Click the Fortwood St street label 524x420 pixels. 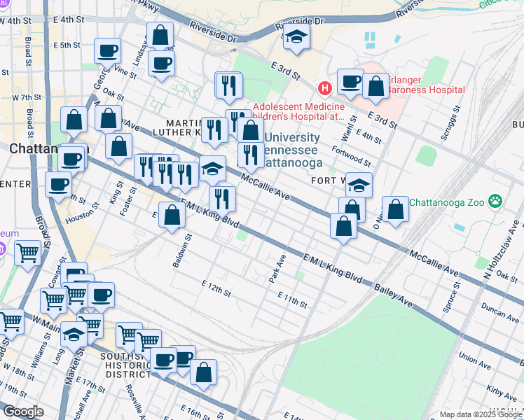click(x=351, y=156)
